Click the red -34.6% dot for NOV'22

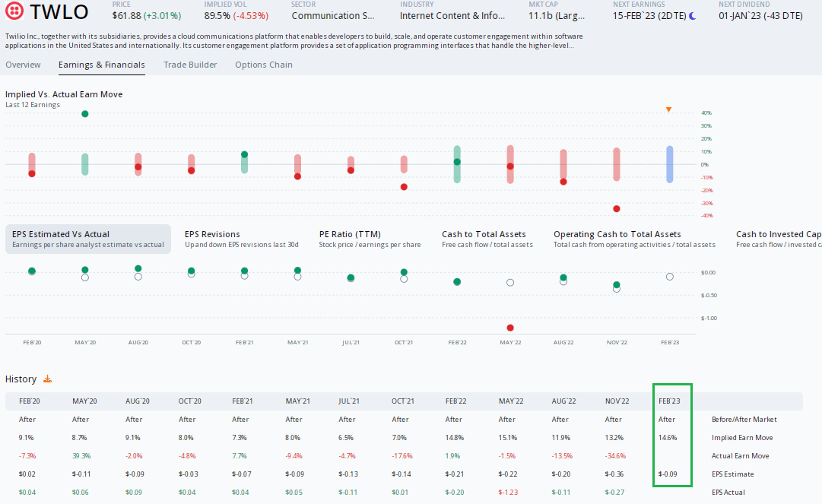(617, 208)
